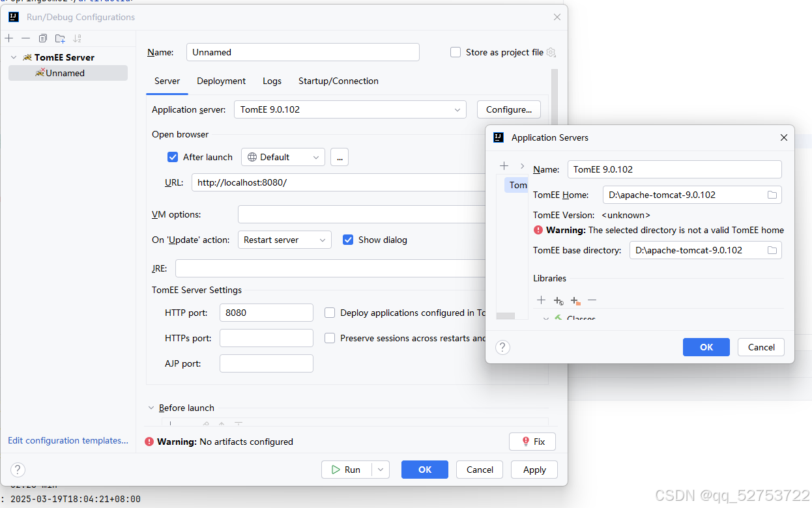812x508 pixels.
Task: Collapse the Classes tree node
Action: coord(546,319)
